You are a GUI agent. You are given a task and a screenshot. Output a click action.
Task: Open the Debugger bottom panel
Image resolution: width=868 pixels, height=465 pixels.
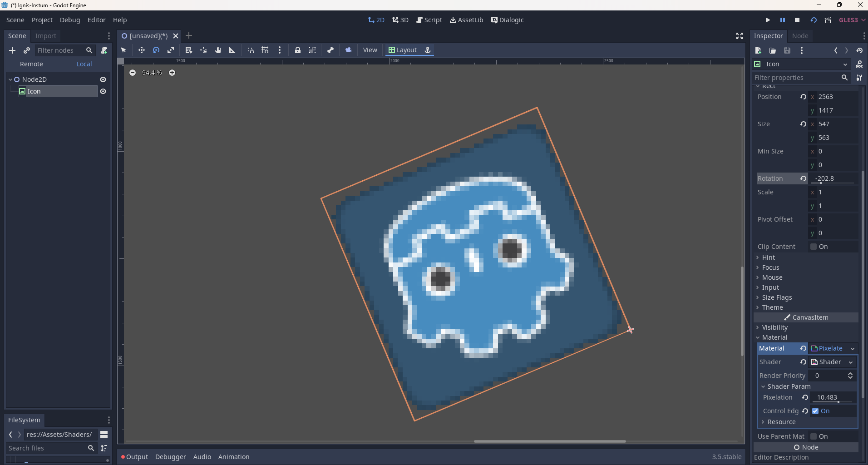click(x=171, y=457)
